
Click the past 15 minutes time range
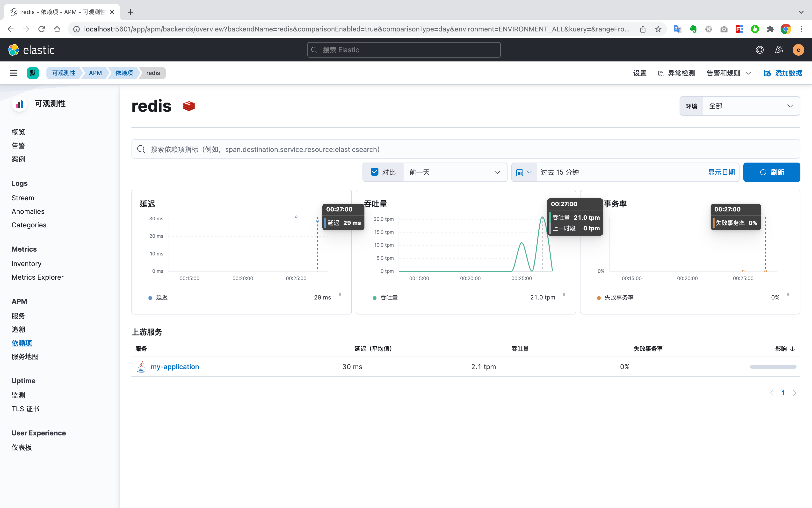[x=560, y=172]
